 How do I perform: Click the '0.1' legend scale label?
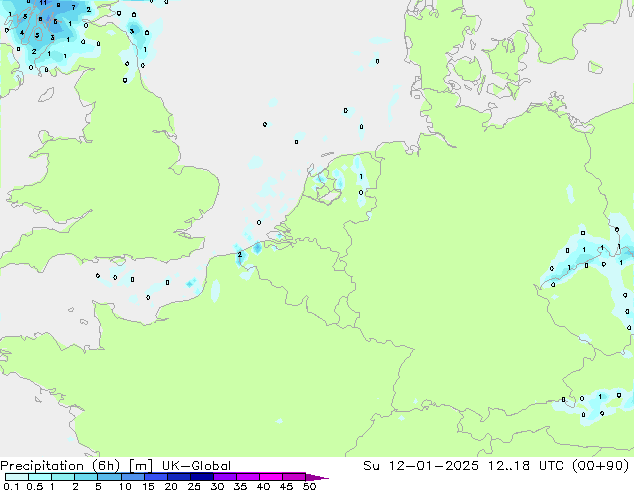11,486
